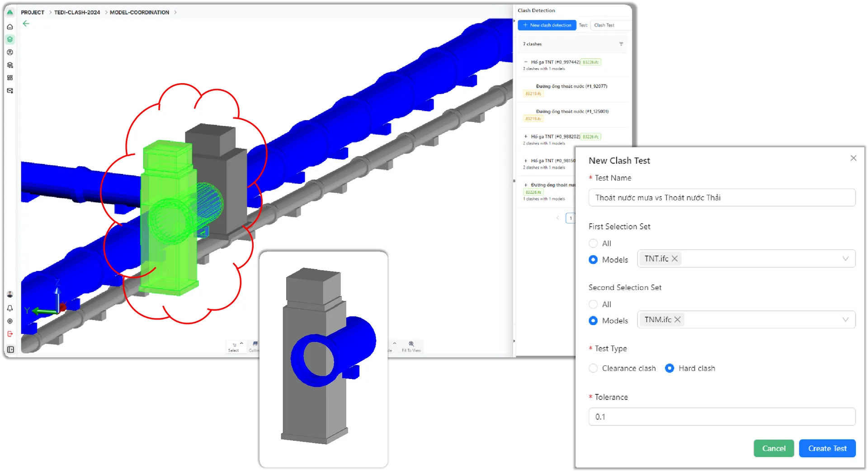Select clash Đường ống thoát nước (#1_92077)

point(571,86)
